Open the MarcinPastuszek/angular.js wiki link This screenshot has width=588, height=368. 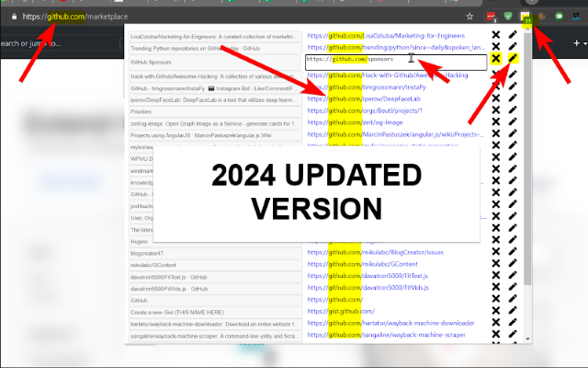[x=396, y=134]
